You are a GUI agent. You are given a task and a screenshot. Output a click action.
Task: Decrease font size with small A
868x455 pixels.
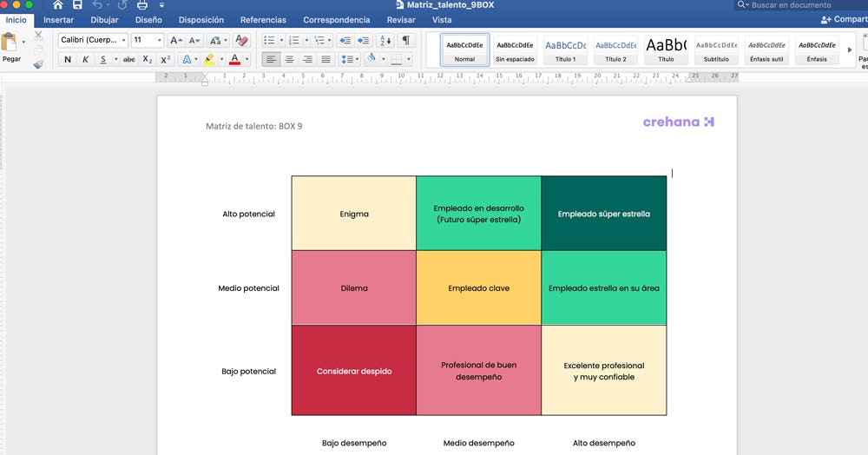(194, 41)
